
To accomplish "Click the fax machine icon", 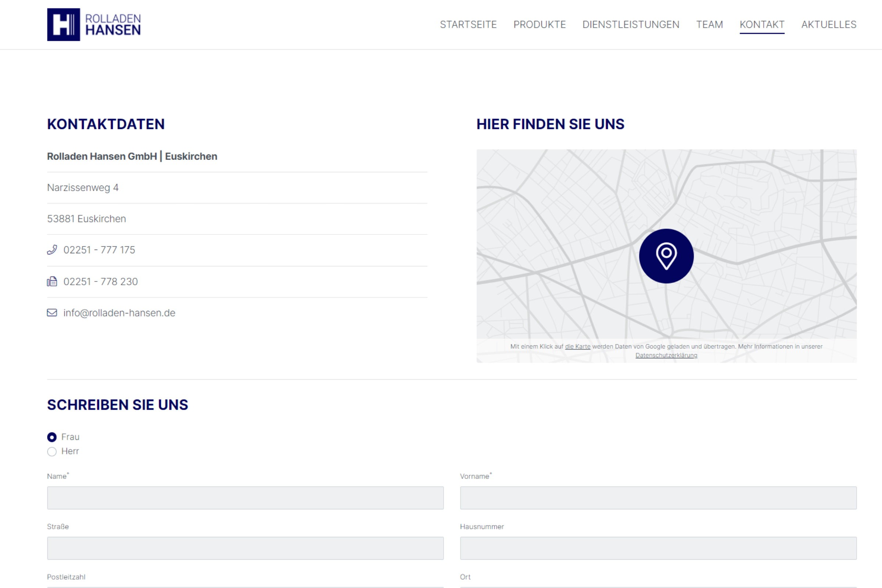I will [x=52, y=281].
